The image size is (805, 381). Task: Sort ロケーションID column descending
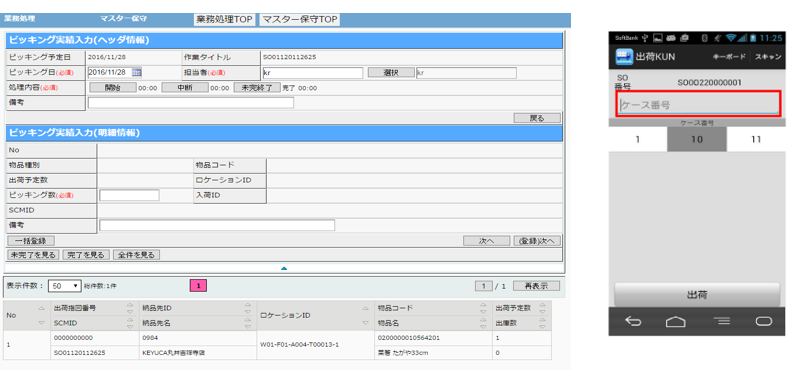365,323
